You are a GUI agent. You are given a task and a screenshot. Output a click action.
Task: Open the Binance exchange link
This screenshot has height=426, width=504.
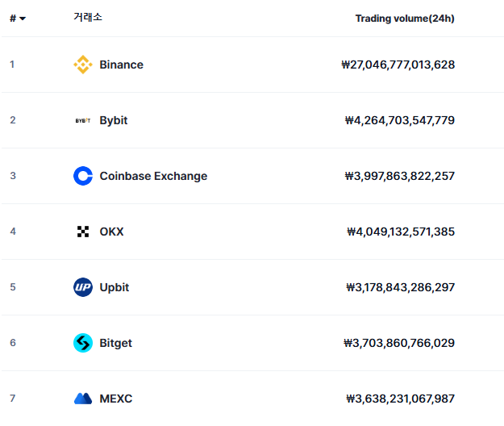click(x=121, y=65)
